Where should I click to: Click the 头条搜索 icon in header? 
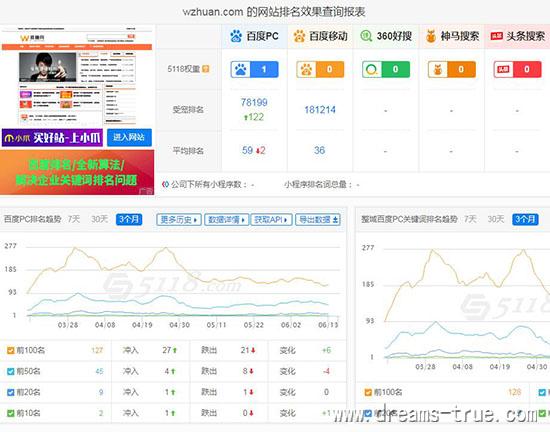497,36
